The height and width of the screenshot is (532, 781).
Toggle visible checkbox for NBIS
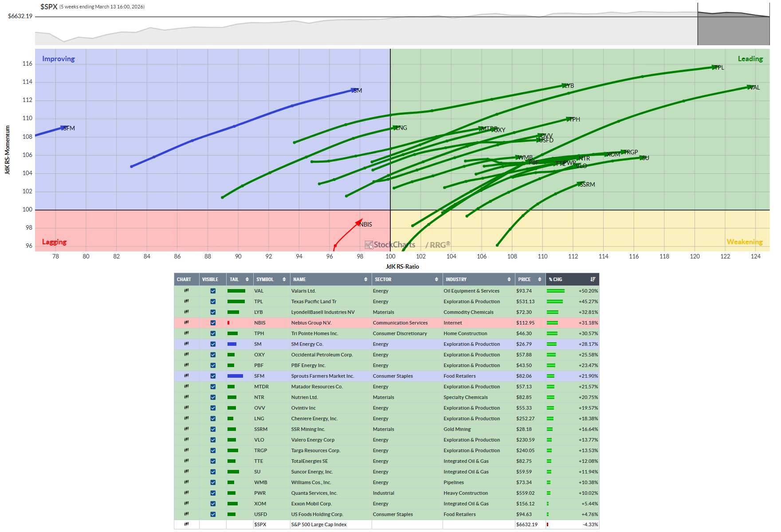pos(213,323)
